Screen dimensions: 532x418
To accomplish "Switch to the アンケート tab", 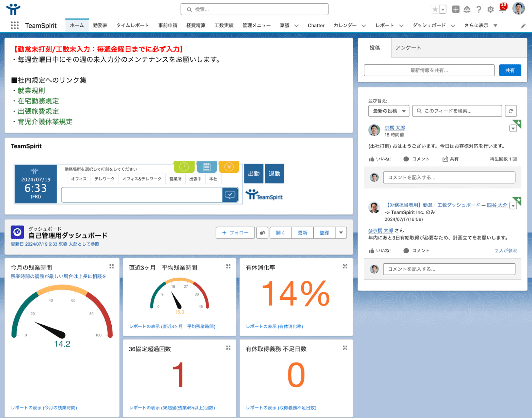I will pyautogui.click(x=408, y=48).
